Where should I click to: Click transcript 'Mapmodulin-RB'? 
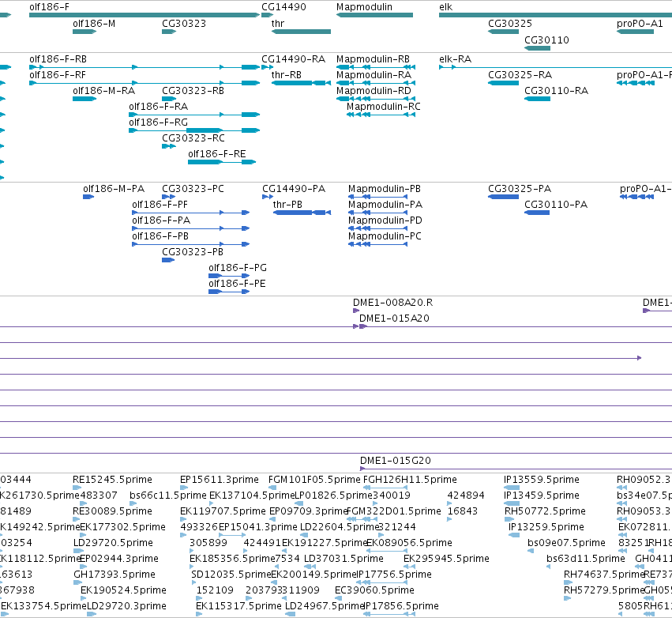click(373, 59)
